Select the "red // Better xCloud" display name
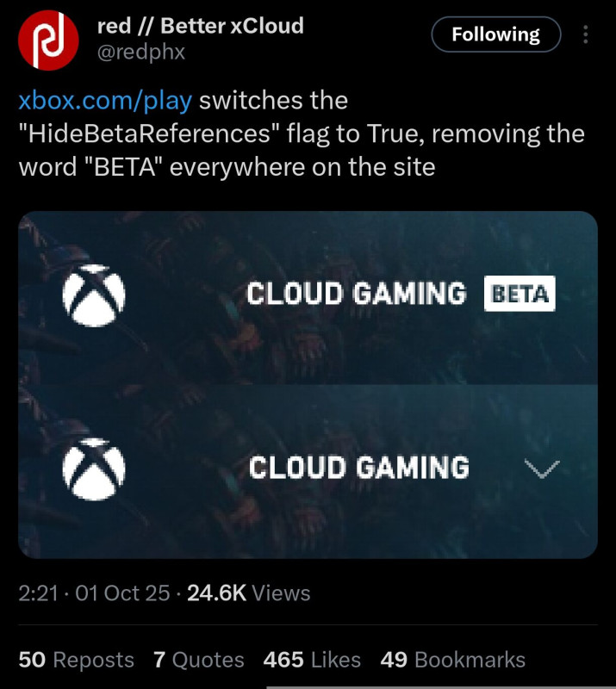Image resolution: width=616 pixels, height=689 pixels. [200, 26]
